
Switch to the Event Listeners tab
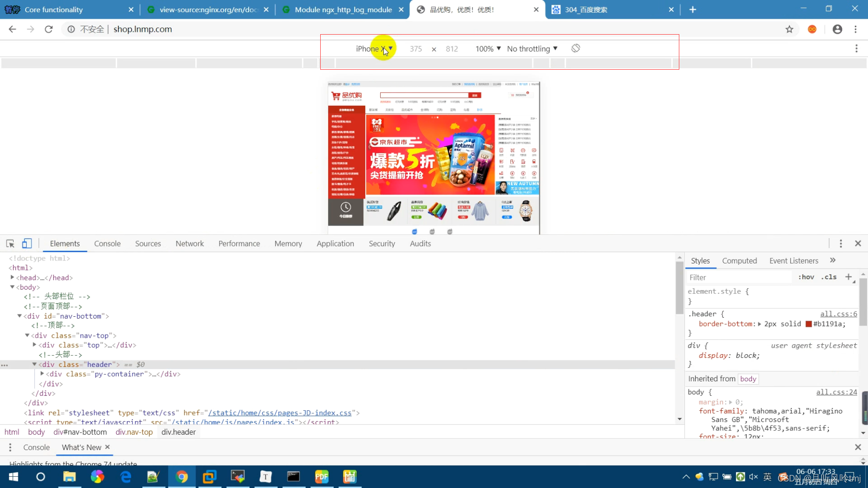pos(794,261)
